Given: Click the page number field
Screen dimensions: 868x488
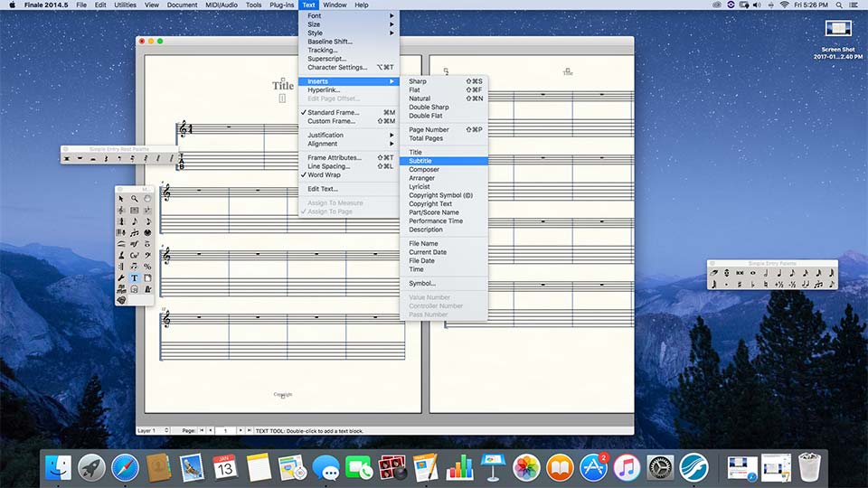Looking at the screenshot, I should point(225,430).
